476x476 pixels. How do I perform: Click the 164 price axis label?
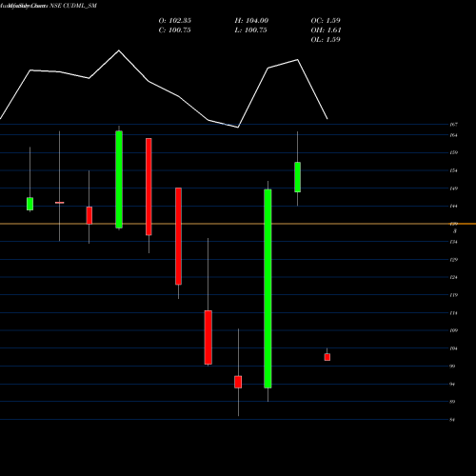click(453, 135)
